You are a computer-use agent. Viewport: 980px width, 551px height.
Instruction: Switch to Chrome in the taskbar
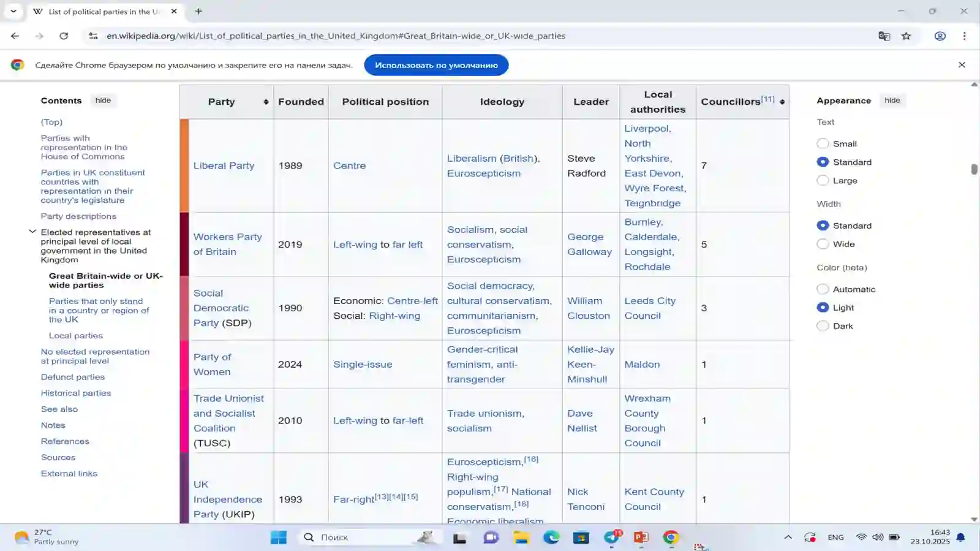[671, 538]
